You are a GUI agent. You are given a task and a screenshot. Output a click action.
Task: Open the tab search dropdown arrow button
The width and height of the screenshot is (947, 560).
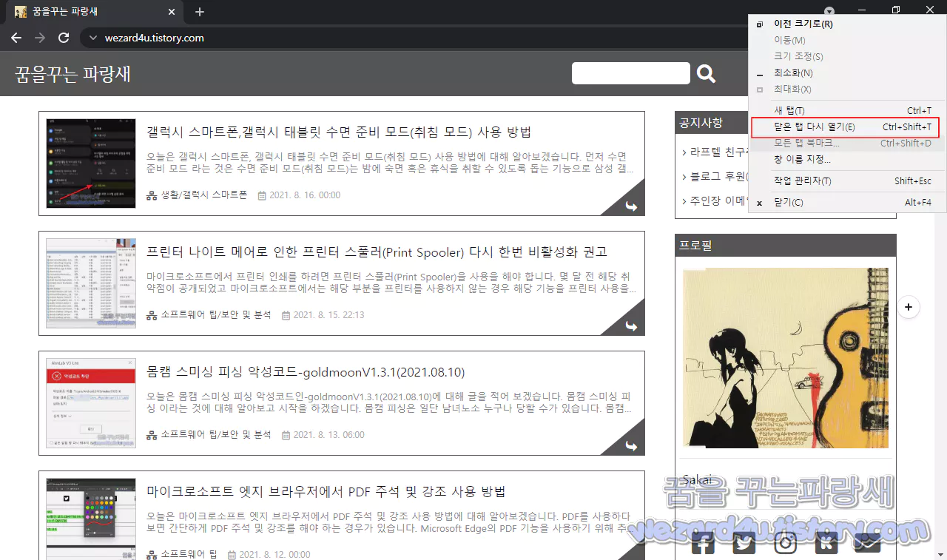829,11
